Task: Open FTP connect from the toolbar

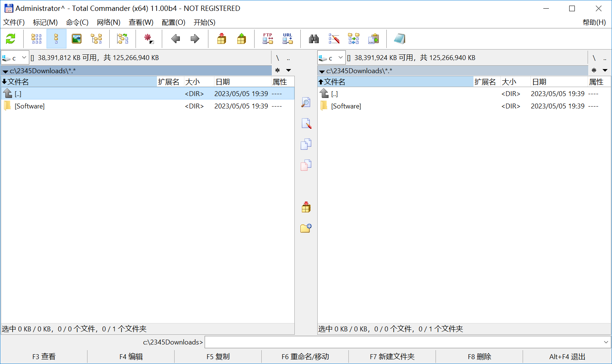Action: pos(268,39)
